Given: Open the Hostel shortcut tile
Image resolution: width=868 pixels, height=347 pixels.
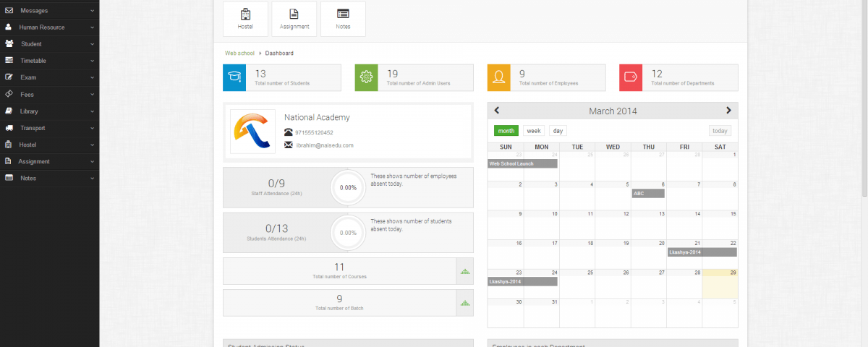Looking at the screenshot, I should pos(245,19).
